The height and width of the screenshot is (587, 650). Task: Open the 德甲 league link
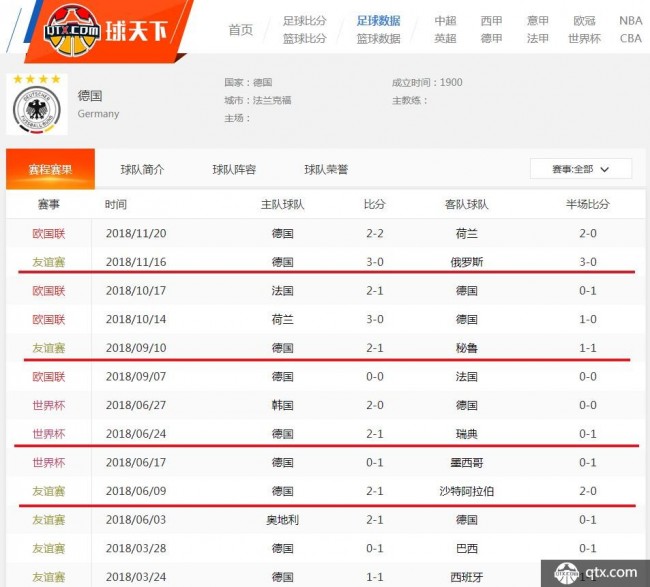tap(491, 39)
